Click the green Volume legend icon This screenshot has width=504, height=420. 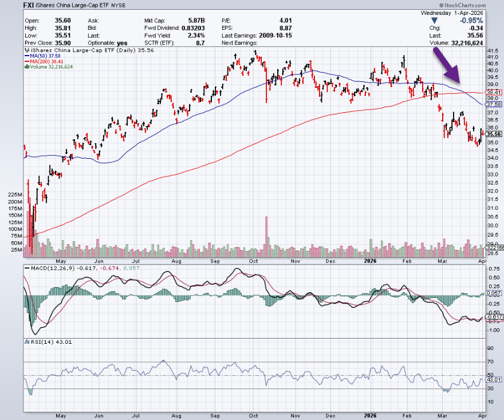tap(26, 67)
